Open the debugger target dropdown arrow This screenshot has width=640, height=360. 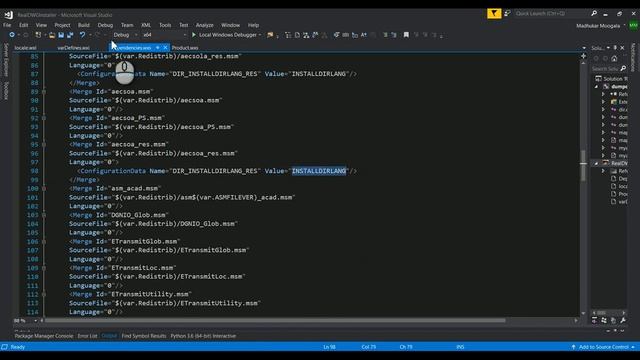pyautogui.click(x=260, y=35)
